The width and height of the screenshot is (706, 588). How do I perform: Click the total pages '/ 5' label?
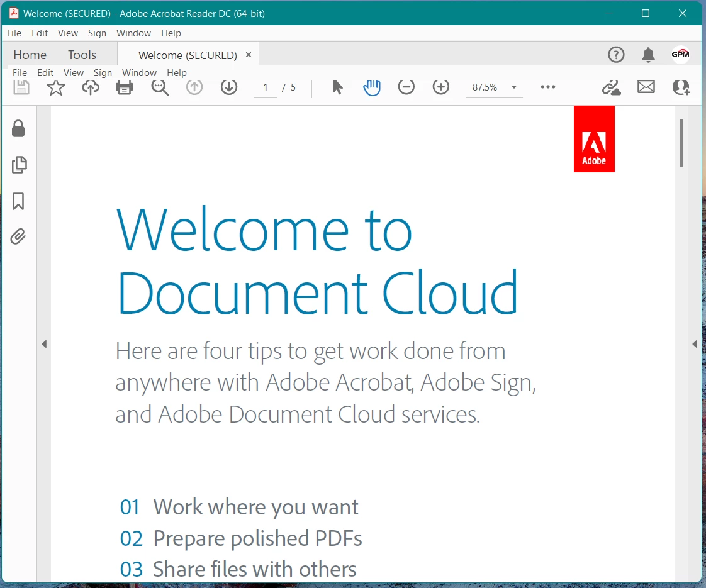tap(289, 87)
